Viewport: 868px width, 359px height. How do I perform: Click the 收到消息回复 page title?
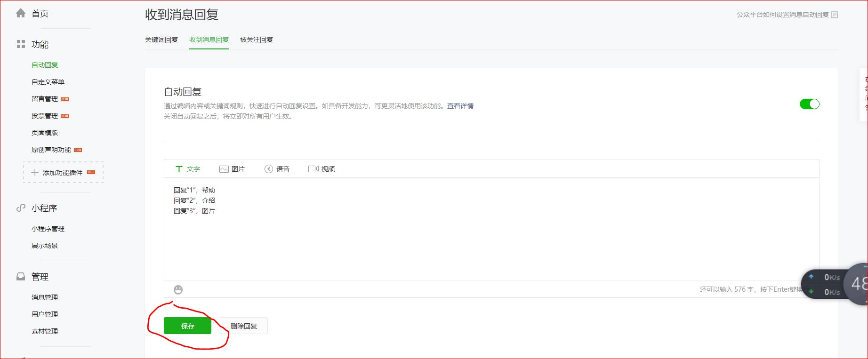pos(182,15)
